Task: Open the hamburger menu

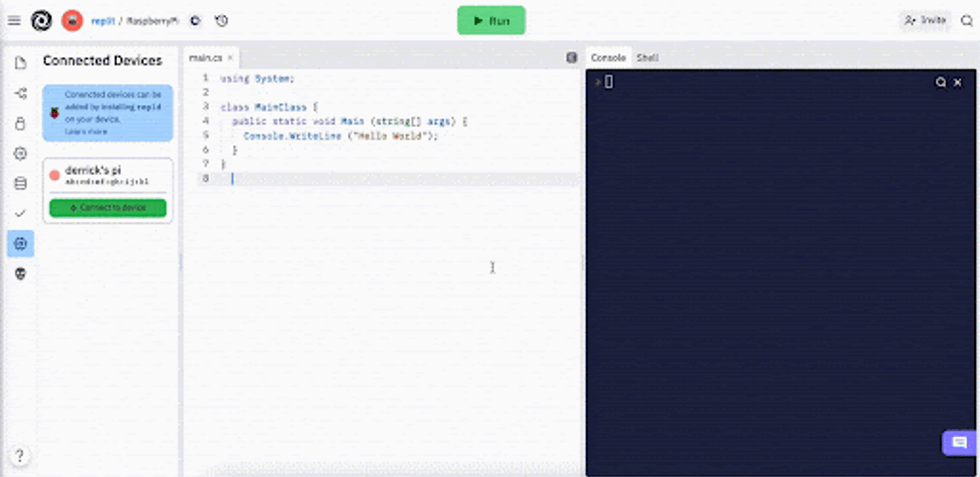Action: point(14,21)
